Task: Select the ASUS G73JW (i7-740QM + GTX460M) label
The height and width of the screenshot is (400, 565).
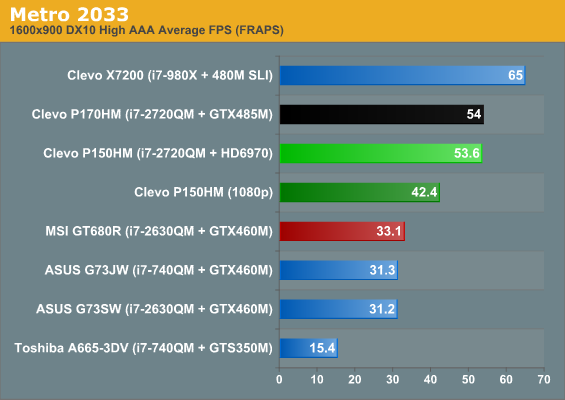Action: click(x=159, y=270)
